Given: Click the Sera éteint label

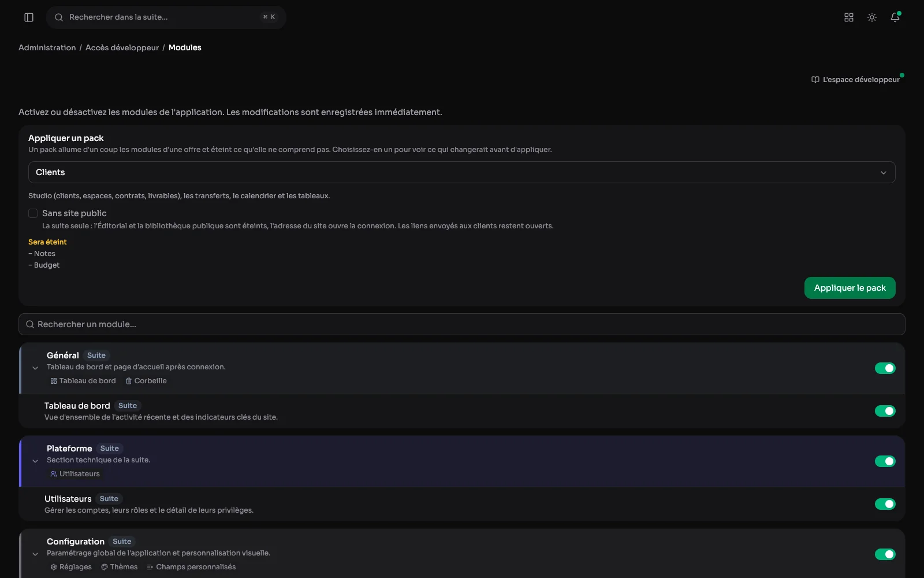Looking at the screenshot, I should [x=47, y=242].
